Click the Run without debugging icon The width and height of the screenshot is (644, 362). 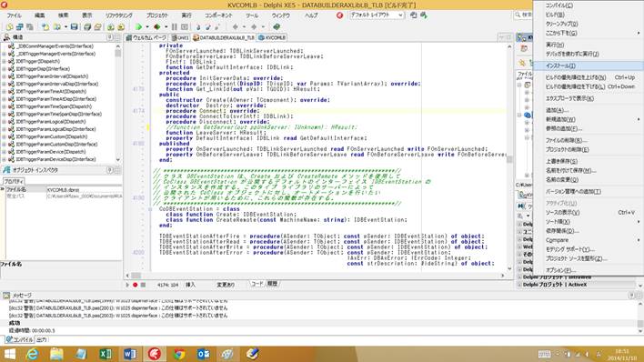[x=156, y=26]
